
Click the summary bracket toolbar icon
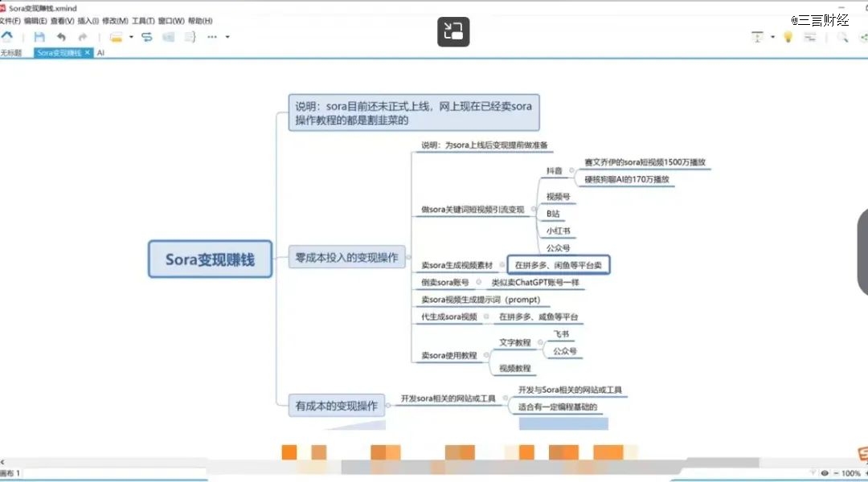[x=190, y=37]
